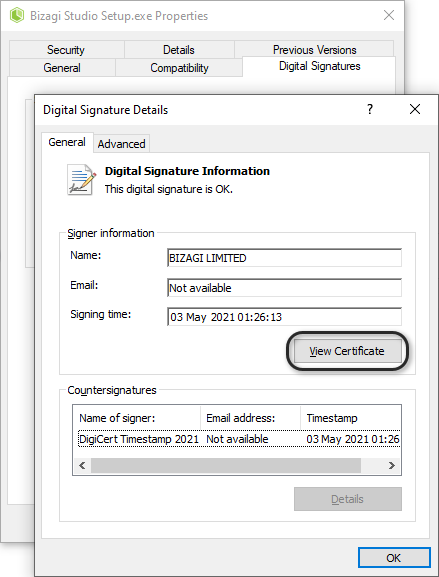
Task: Click the horizontal scrollbar thumb in countersignatures list
Action: (x=226, y=466)
